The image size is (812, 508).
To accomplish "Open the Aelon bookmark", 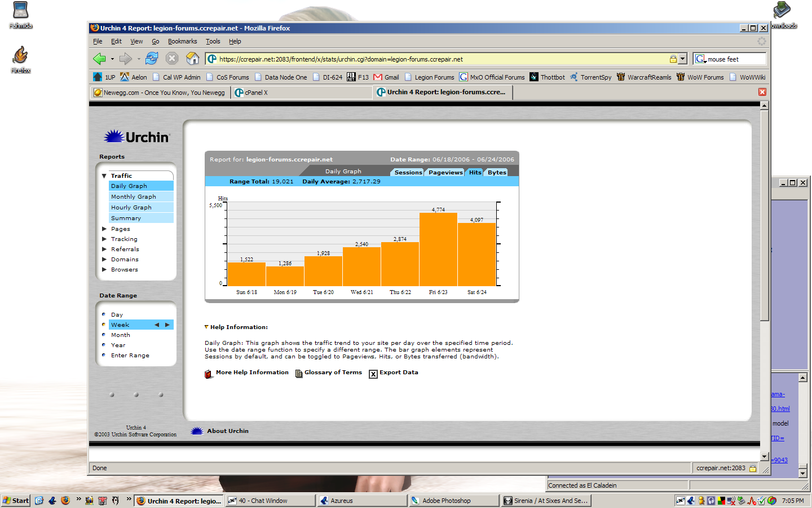I will point(134,77).
